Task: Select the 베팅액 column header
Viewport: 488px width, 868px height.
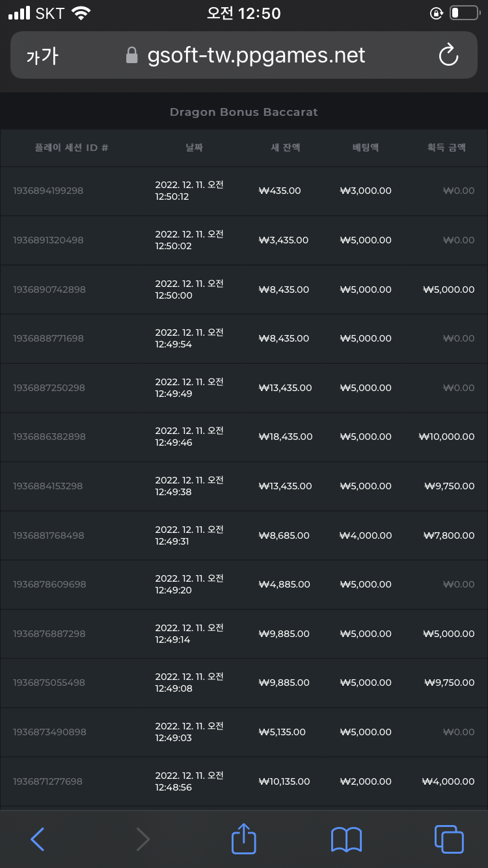Action: point(366,148)
